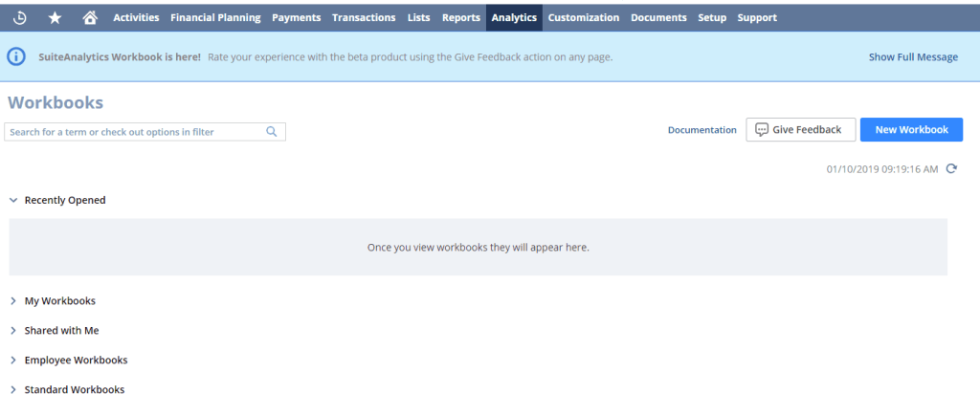Click the speech bubble feedback icon

(761, 130)
